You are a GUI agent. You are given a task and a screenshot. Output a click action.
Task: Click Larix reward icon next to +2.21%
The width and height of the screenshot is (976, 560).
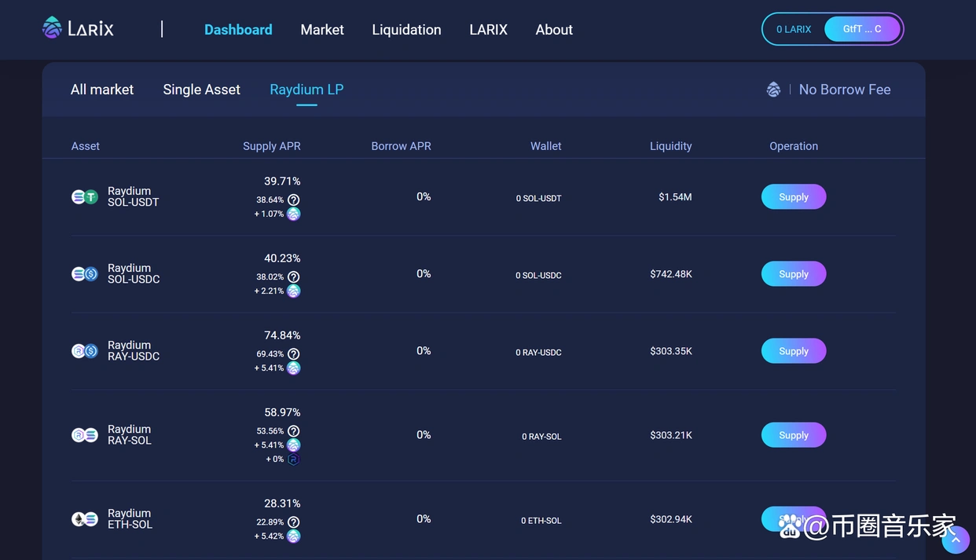(x=293, y=291)
